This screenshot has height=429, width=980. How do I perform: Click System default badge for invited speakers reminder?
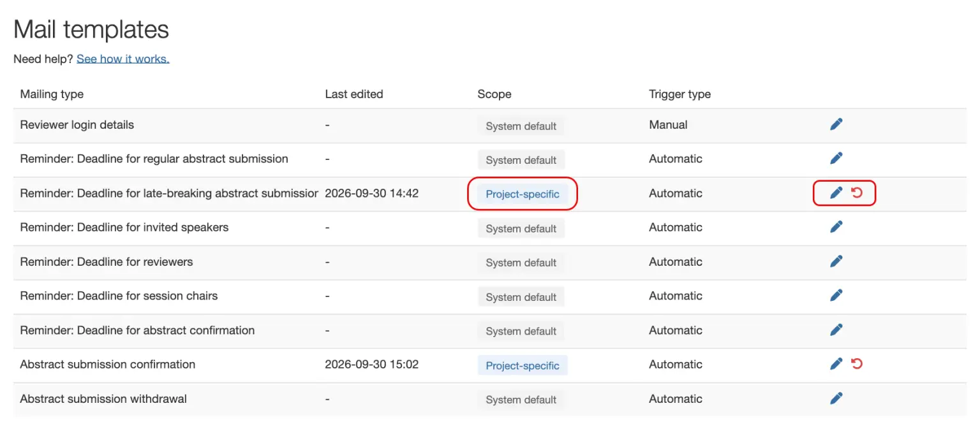click(521, 229)
